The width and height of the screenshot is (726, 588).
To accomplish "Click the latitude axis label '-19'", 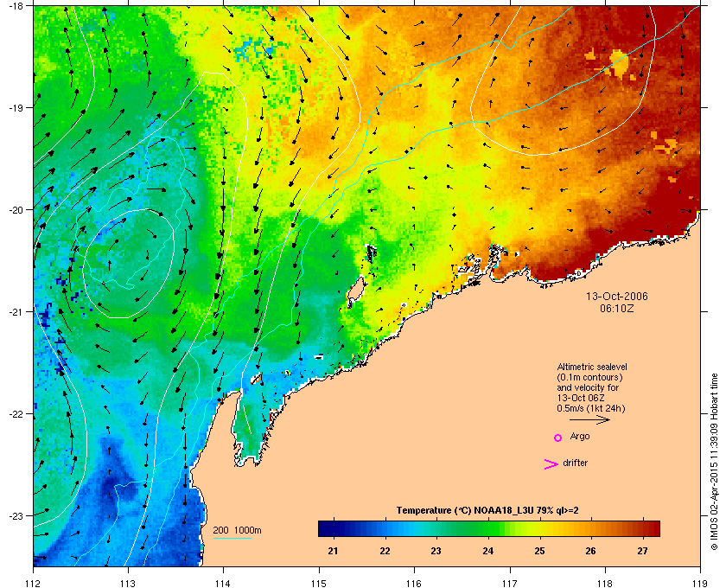I will (x=16, y=107).
